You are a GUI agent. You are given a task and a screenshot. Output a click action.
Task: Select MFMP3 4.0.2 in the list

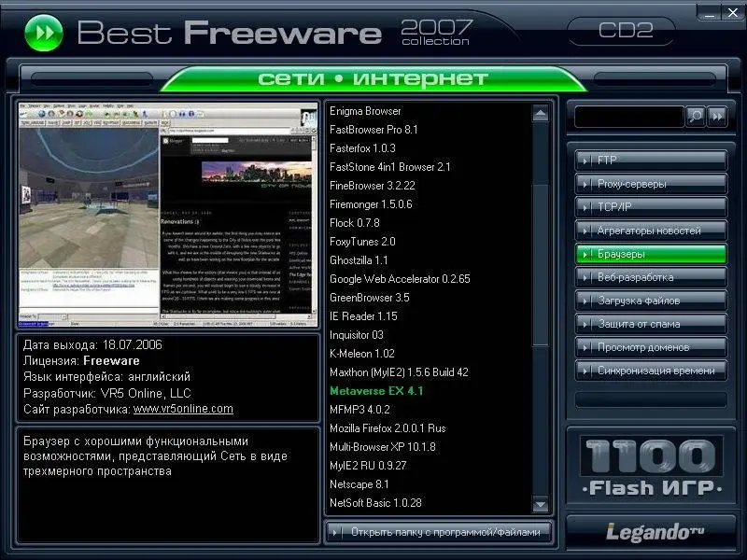(359, 410)
